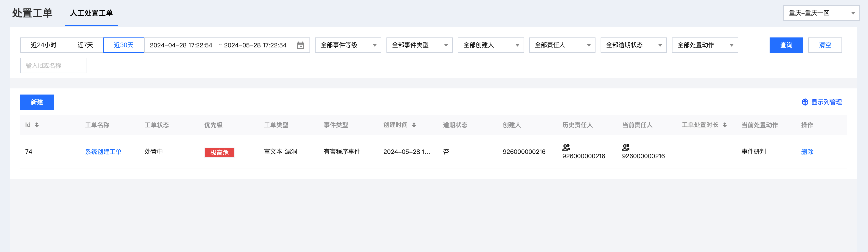868x252 pixels.
Task: Select the 近30天 time filter
Action: coord(124,45)
